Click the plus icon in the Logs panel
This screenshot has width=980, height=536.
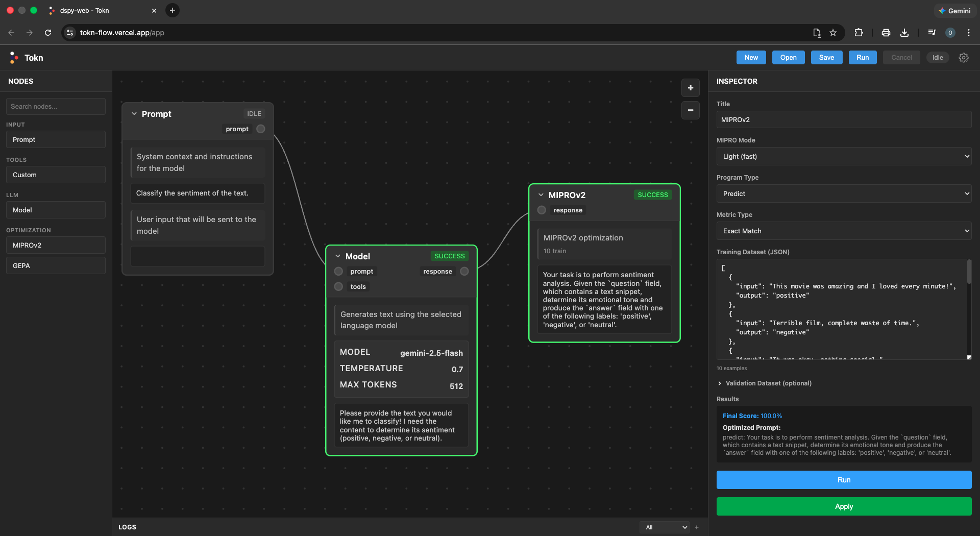(x=697, y=527)
